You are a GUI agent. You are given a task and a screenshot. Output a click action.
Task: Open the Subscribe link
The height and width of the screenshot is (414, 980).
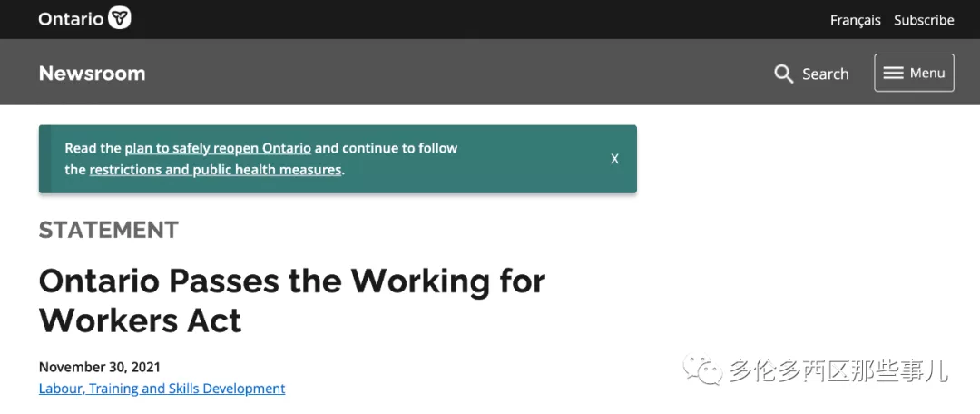pos(924,20)
